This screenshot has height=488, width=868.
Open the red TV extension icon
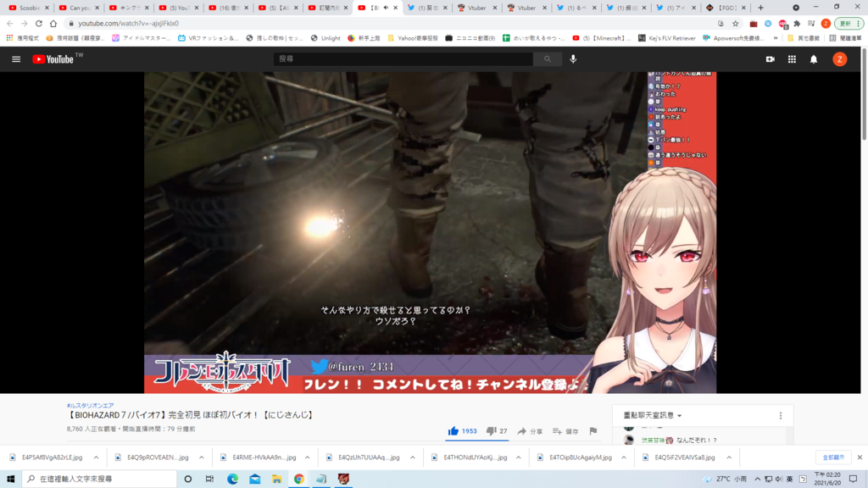tap(754, 23)
